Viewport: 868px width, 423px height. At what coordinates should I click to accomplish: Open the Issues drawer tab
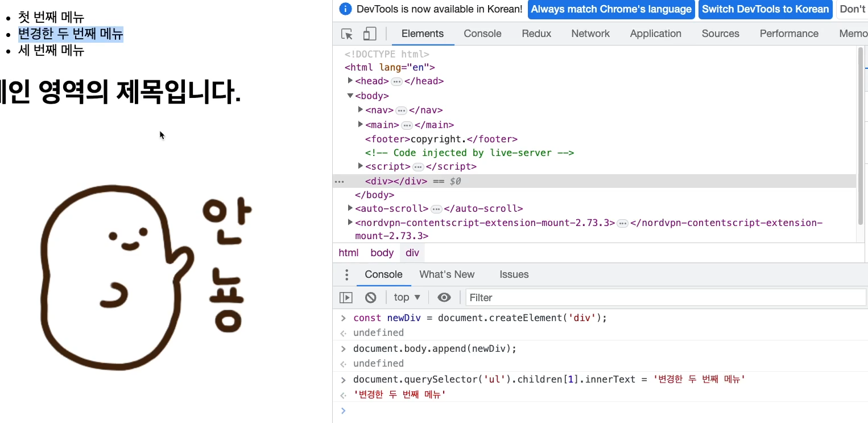514,274
